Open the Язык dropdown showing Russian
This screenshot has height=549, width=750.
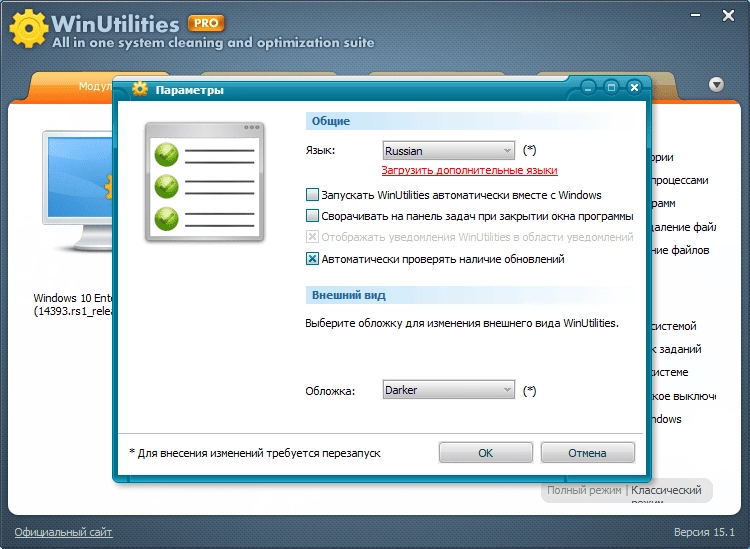pos(449,151)
